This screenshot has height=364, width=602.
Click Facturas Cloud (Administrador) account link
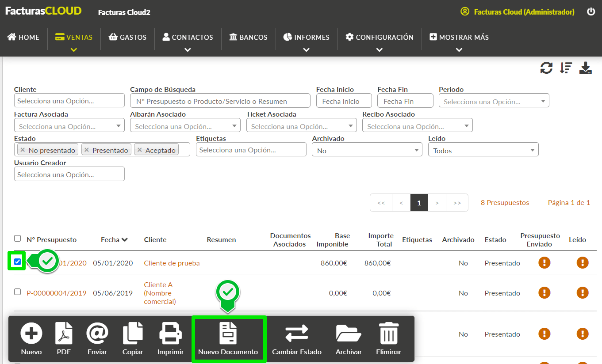[524, 12]
